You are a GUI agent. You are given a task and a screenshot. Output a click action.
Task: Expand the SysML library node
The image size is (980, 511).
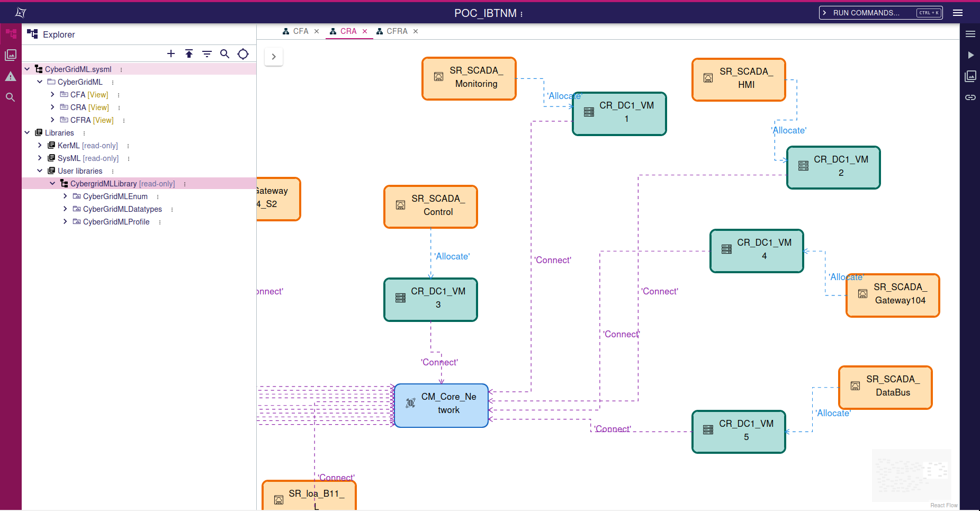[40, 158]
